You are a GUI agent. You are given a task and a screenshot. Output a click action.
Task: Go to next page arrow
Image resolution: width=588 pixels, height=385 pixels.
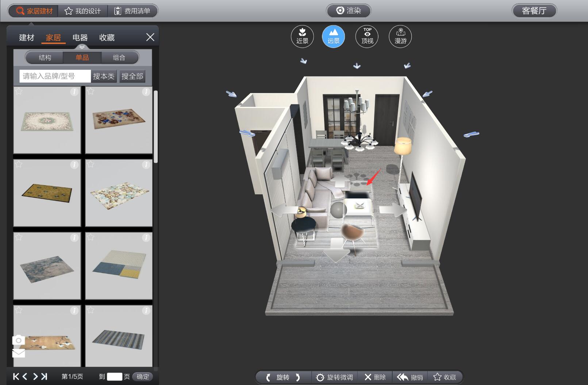pyautogui.click(x=35, y=377)
